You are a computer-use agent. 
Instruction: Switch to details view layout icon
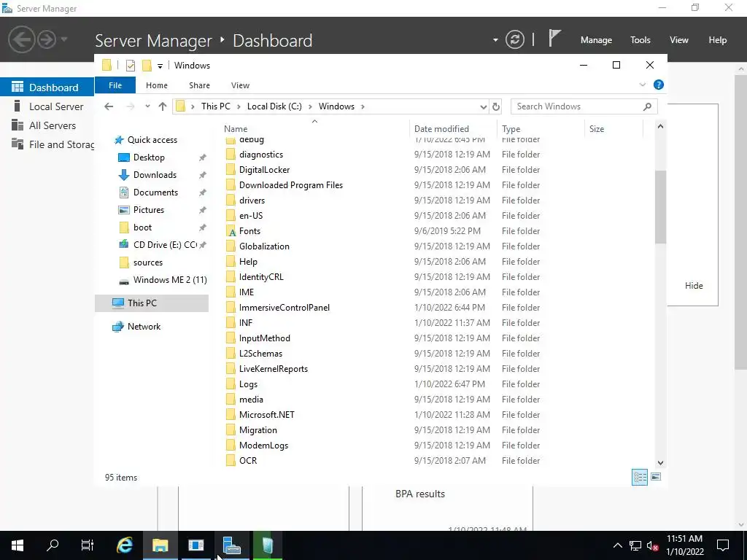(x=639, y=477)
